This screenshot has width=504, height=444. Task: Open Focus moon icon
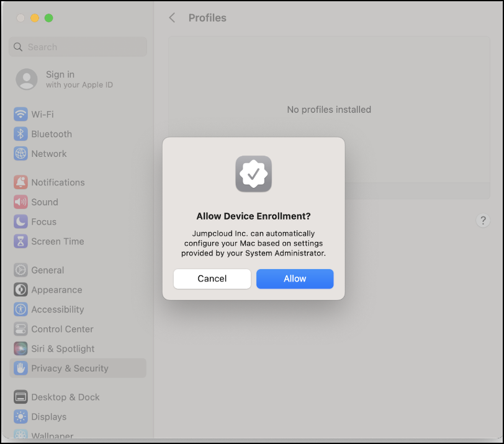pos(21,222)
